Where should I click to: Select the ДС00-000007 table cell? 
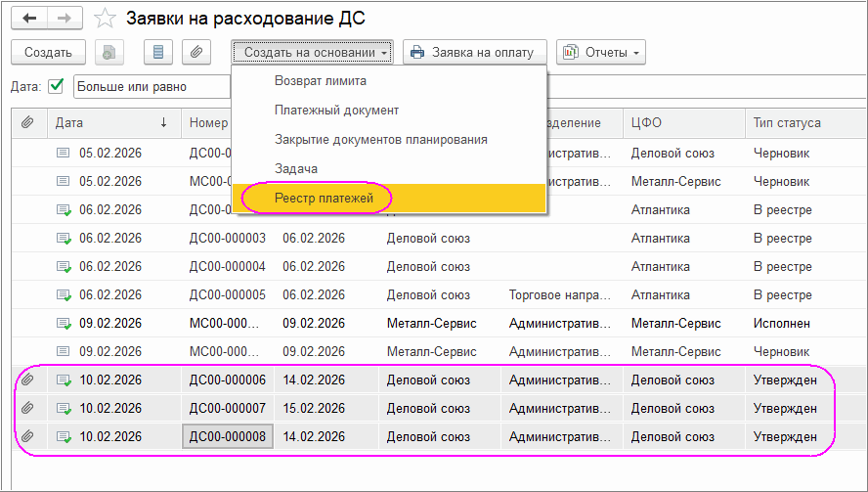(227, 408)
